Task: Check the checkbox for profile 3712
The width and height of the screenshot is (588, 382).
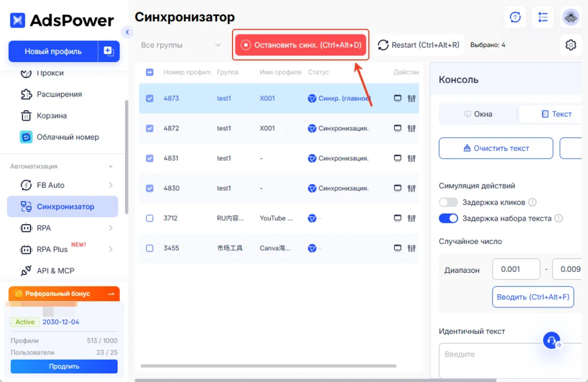Action: 150,218
